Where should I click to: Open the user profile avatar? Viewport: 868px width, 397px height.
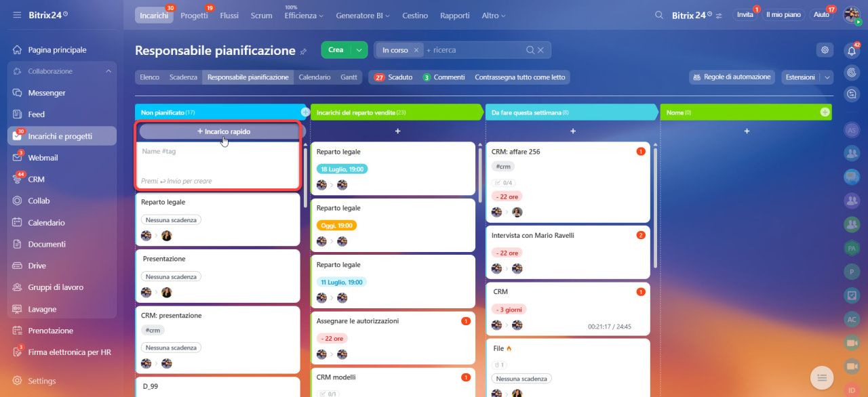[x=852, y=15]
